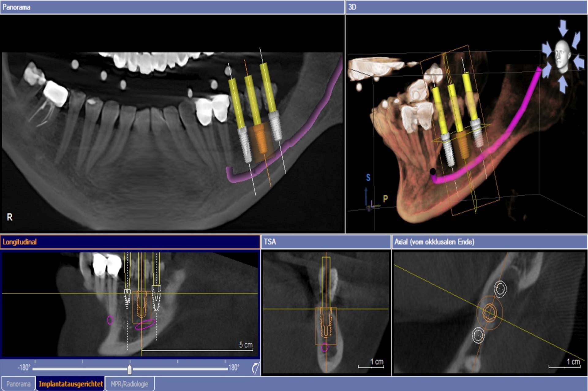
Task: Select the Implantatausgerichtet tab
Action: 71,384
